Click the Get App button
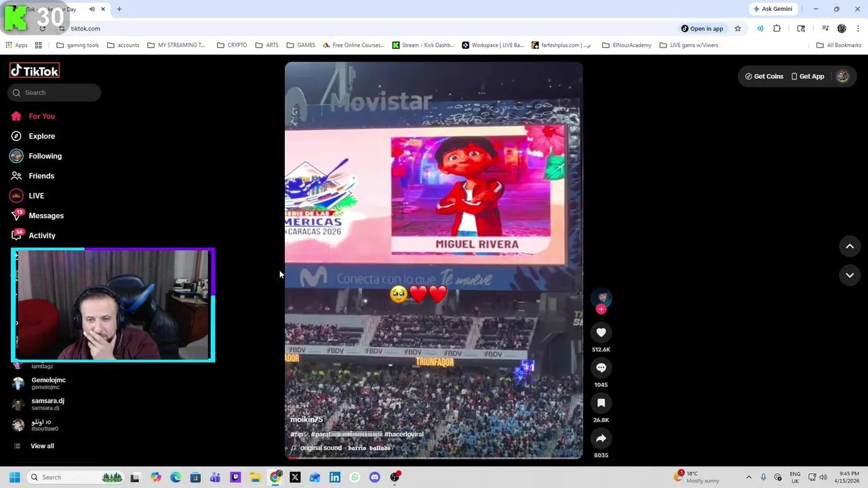 [x=808, y=77]
